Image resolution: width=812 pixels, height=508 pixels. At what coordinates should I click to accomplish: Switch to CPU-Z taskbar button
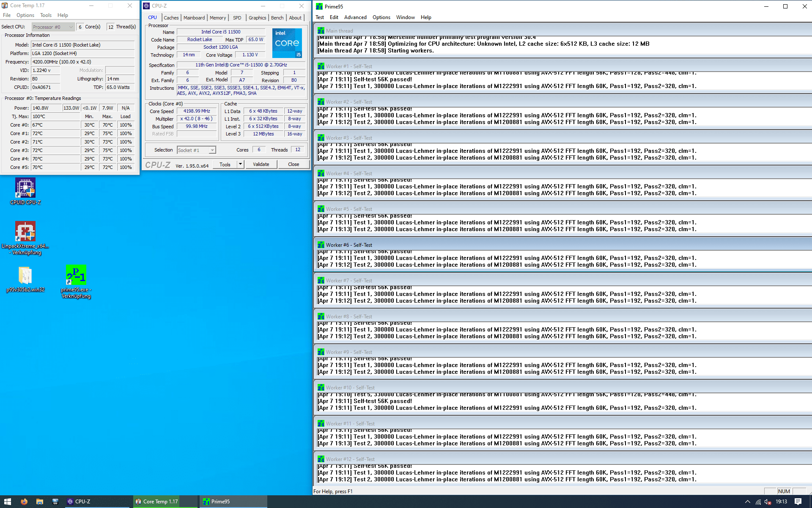(x=98, y=502)
